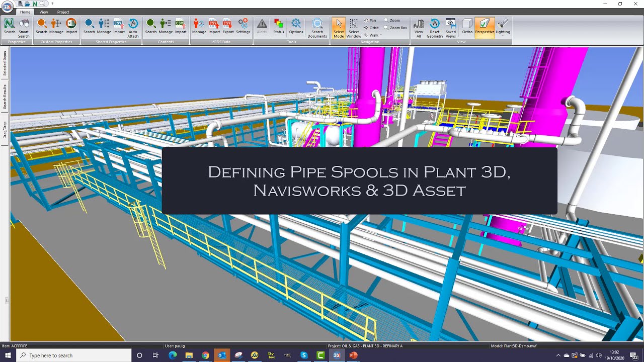Click the Quick Access search icon

click(x=43, y=4)
